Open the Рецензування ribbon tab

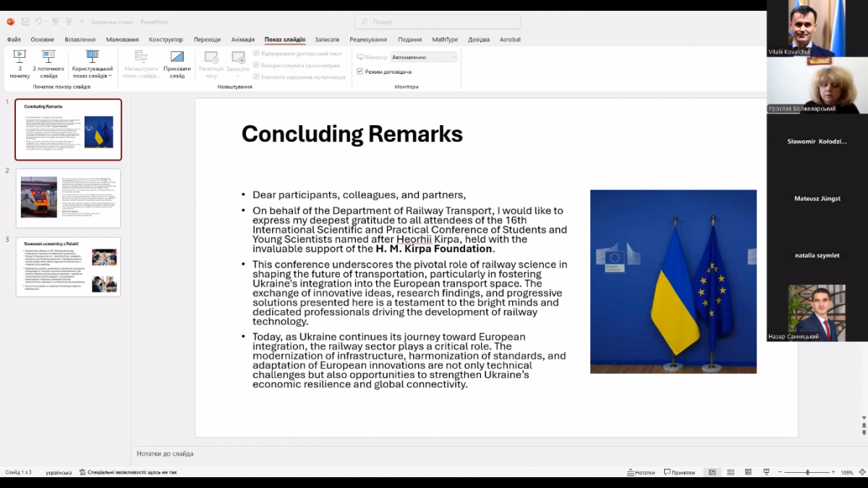tap(368, 40)
